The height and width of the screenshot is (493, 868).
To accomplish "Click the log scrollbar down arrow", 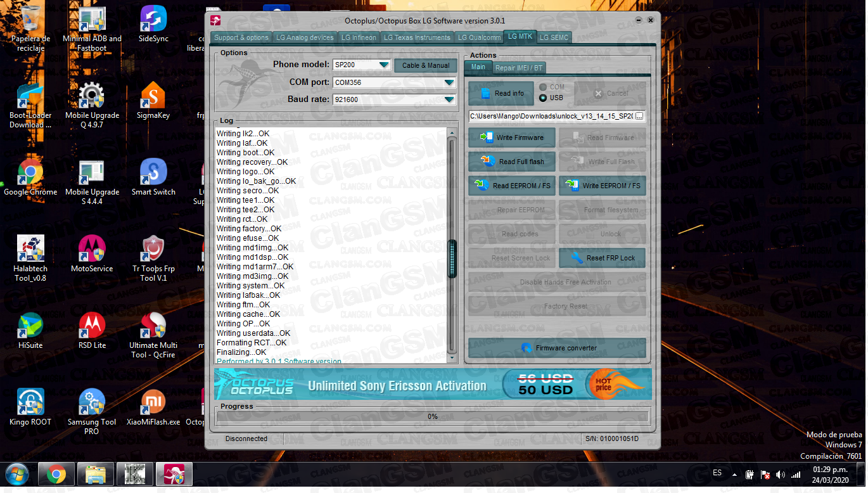I will tap(452, 358).
